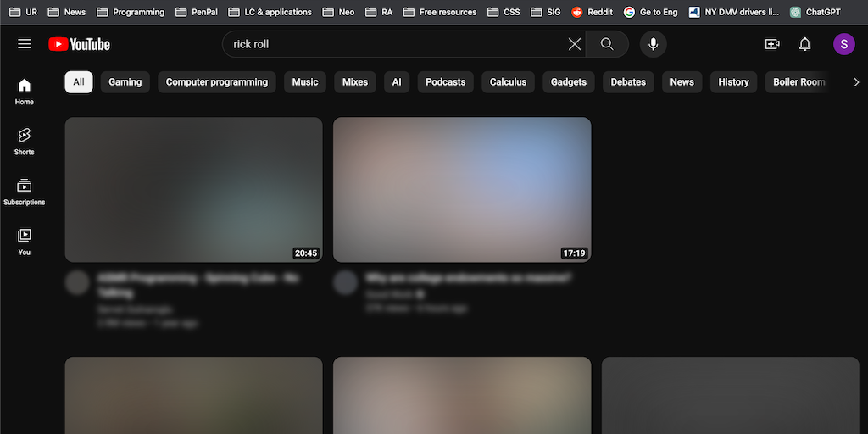Image resolution: width=868 pixels, height=434 pixels.
Task: Open the hamburger guide menu
Action: point(24,44)
